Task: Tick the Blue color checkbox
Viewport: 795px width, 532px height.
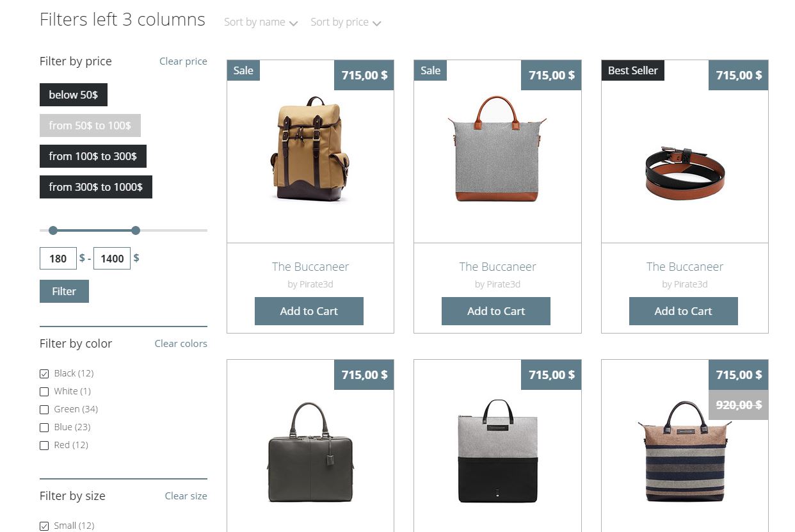Action: pos(44,428)
